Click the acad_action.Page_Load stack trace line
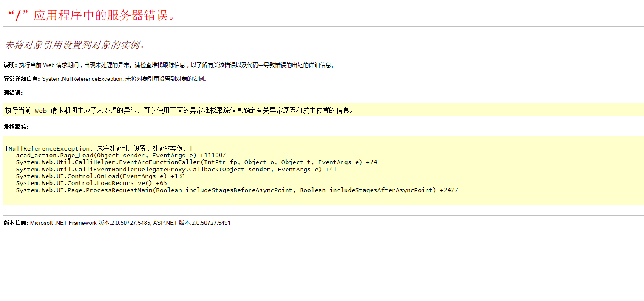The width and height of the screenshot is (644, 301). 121,156
